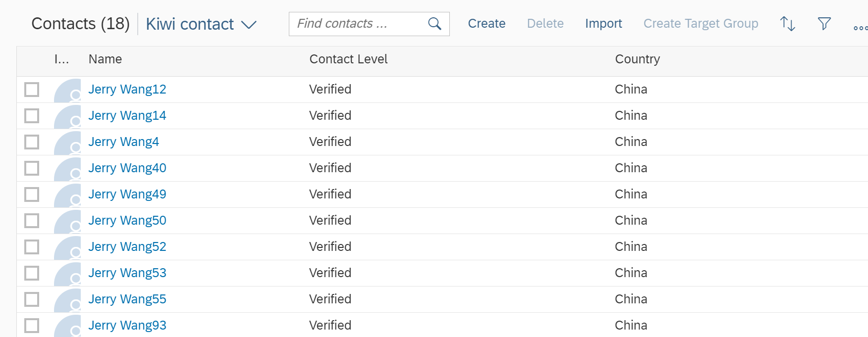
Task: Click the Import button
Action: (603, 24)
